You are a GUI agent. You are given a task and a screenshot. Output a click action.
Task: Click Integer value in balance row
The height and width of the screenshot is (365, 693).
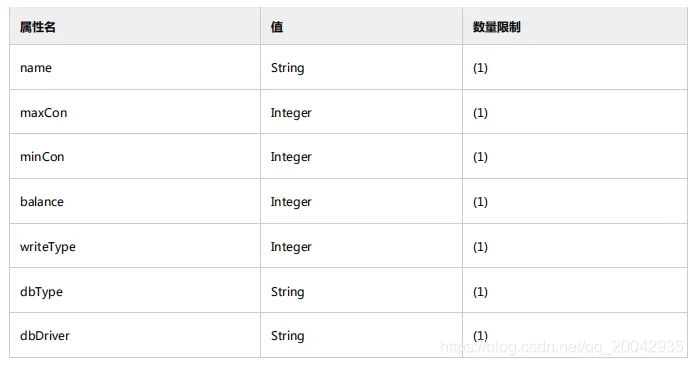click(291, 202)
